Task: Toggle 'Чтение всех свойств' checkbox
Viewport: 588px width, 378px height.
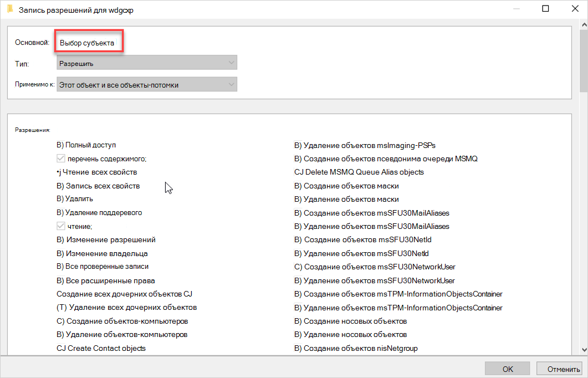Action: (x=59, y=172)
